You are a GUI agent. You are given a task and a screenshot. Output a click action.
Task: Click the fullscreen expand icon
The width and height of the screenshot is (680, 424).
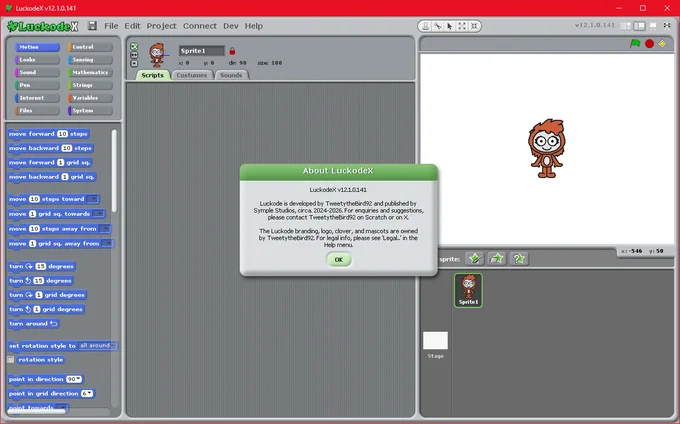(x=667, y=26)
